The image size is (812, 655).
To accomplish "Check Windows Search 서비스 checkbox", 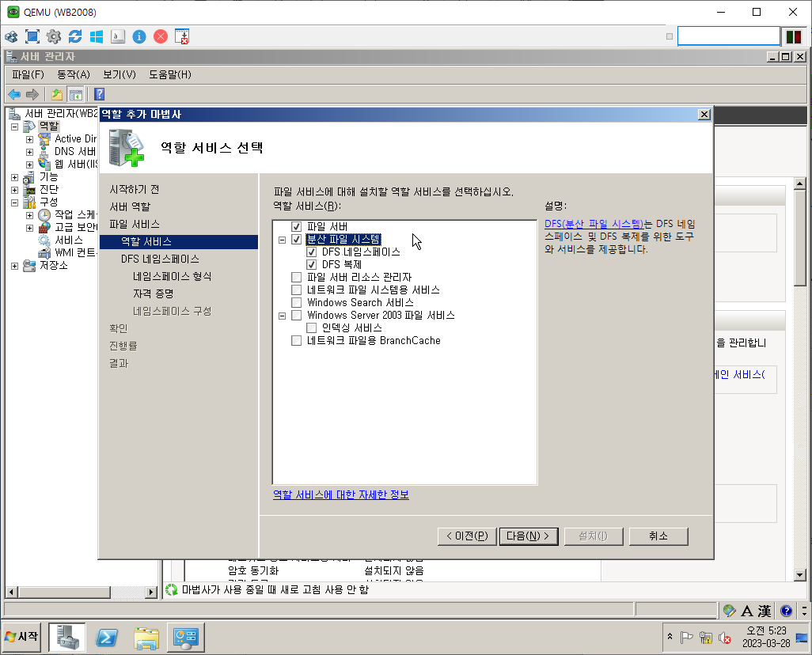I will pos(297,302).
